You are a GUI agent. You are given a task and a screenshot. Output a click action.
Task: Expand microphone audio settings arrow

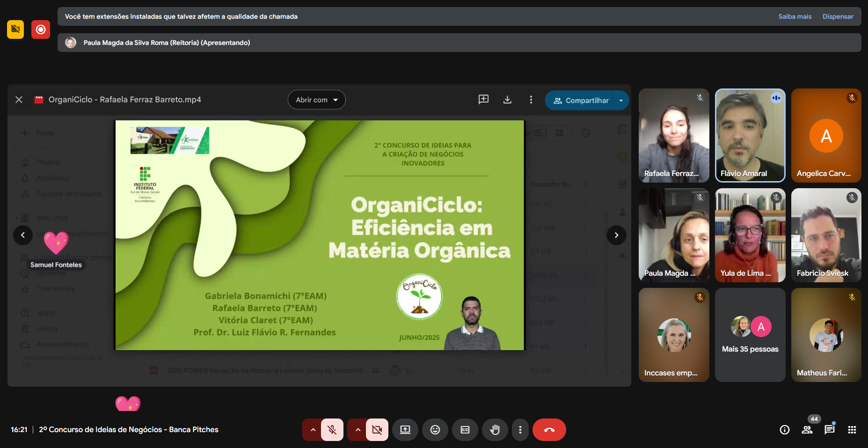pos(313,430)
